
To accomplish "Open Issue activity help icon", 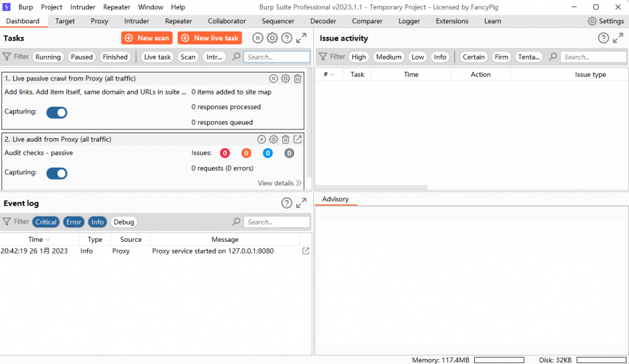I will 603,38.
